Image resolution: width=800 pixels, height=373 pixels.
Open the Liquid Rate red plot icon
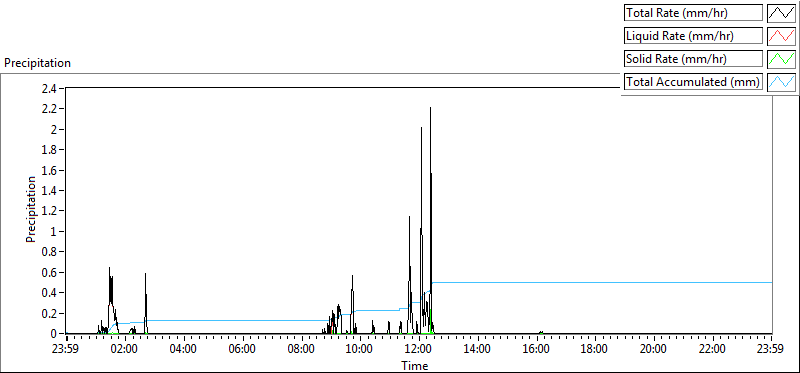(x=782, y=36)
